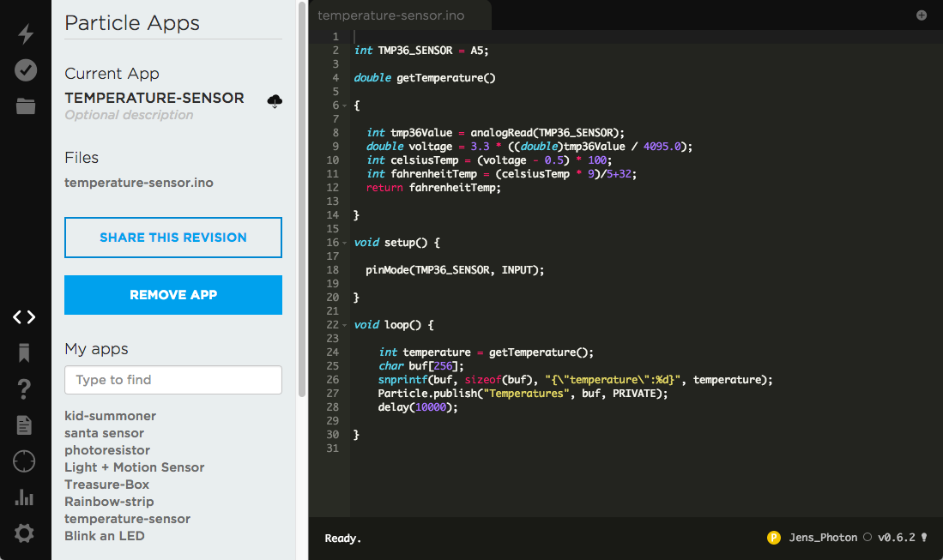Open the kid-summoner app

[x=110, y=416]
